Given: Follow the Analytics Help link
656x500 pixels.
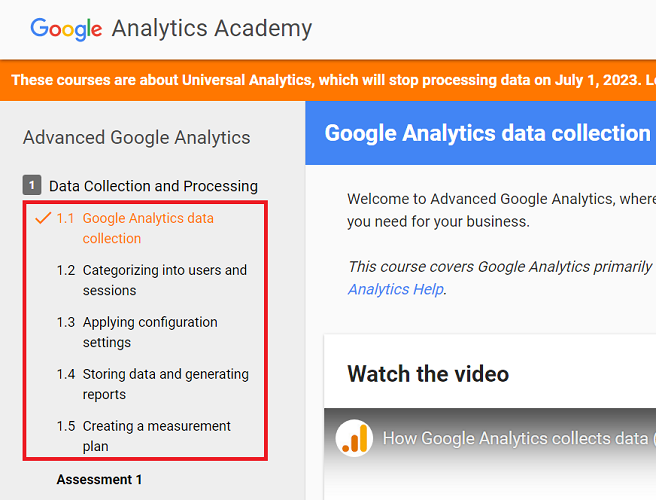Looking at the screenshot, I should tap(395, 289).
